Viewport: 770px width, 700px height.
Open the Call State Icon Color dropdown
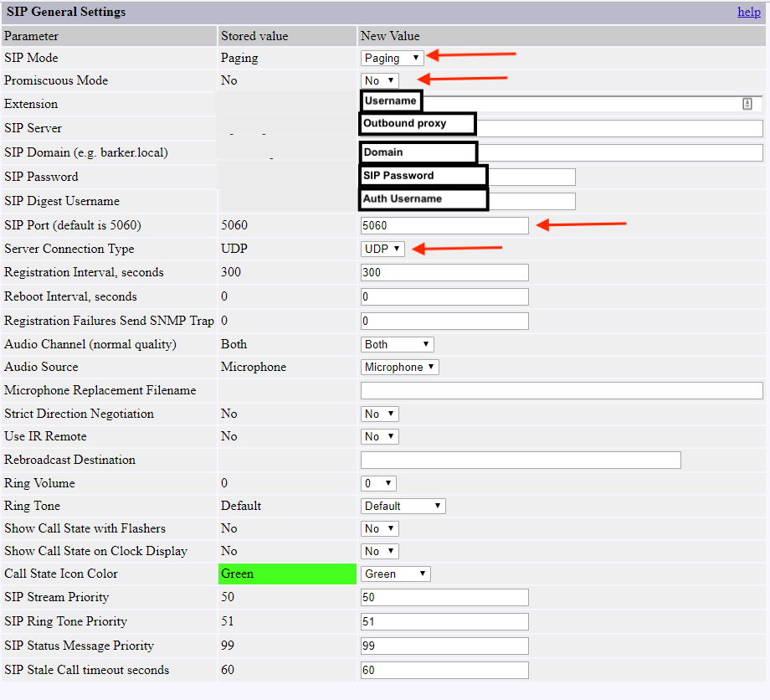396,574
